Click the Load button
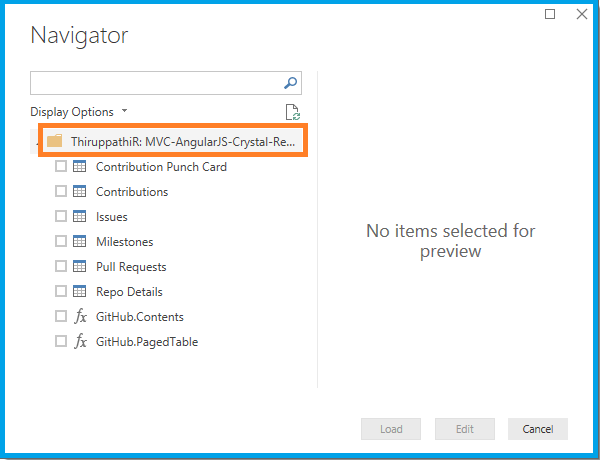Image resolution: width=600 pixels, height=460 pixels. (391, 429)
